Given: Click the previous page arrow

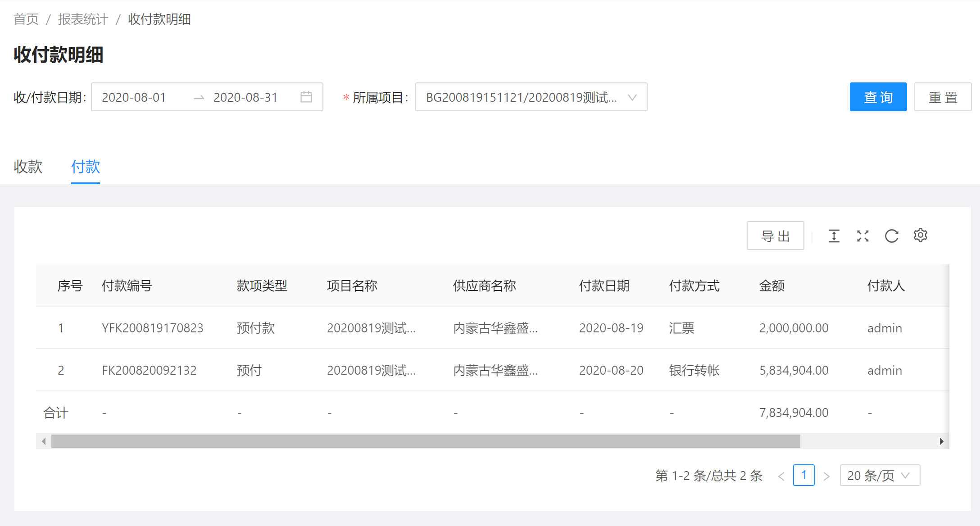Looking at the screenshot, I should [x=781, y=476].
